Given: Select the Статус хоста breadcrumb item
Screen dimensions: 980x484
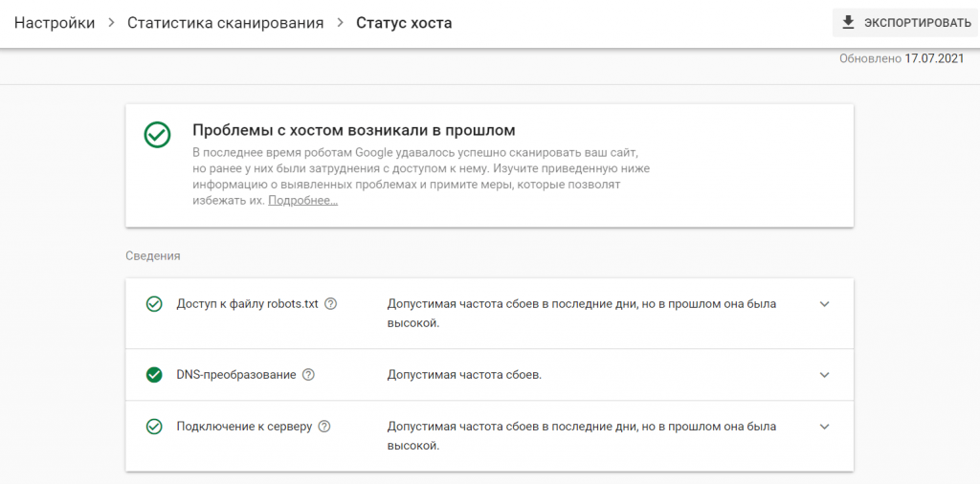Looking at the screenshot, I should coord(404,23).
